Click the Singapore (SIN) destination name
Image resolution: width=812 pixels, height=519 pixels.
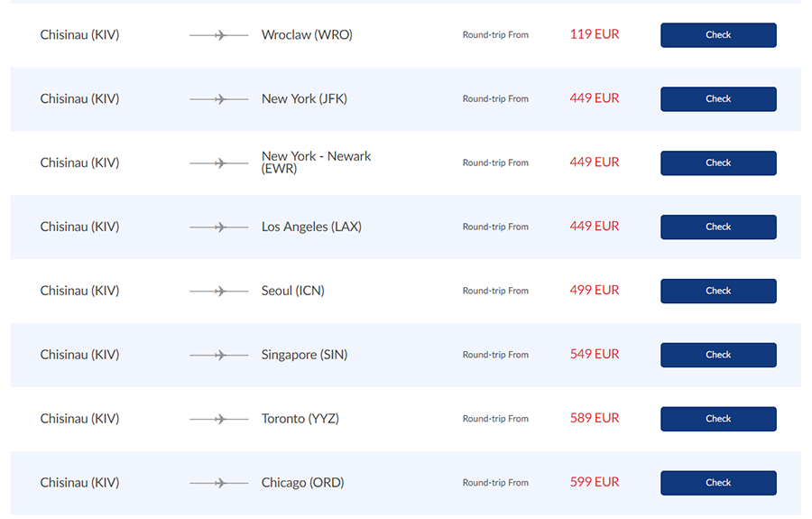coord(304,355)
